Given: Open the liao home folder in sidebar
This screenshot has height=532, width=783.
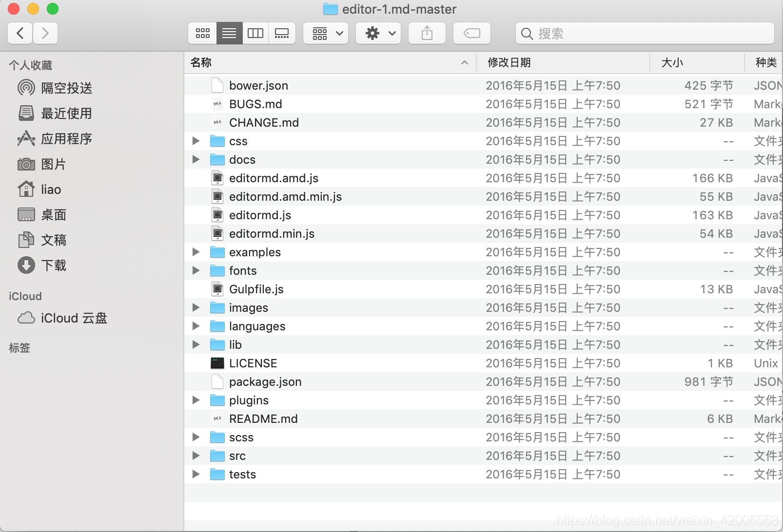Looking at the screenshot, I should pyautogui.click(x=39, y=190).
